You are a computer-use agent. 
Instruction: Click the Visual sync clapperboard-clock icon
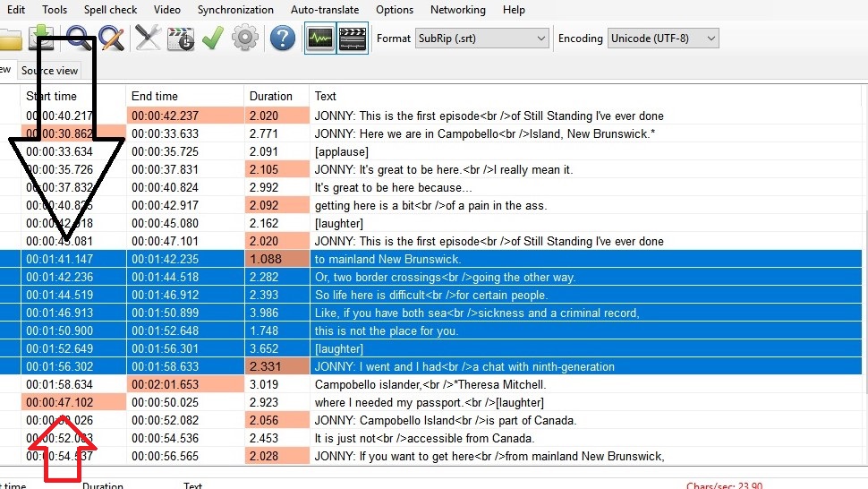click(181, 39)
